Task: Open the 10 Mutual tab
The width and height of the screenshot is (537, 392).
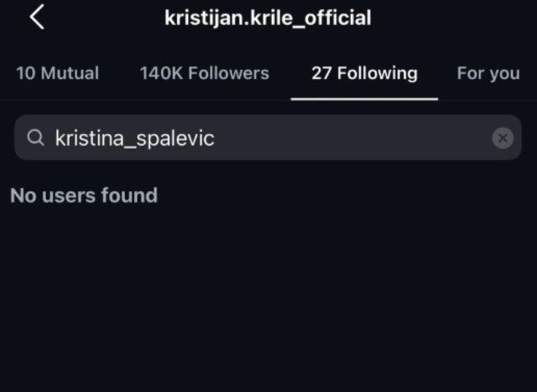Action: click(x=57, y=73)
